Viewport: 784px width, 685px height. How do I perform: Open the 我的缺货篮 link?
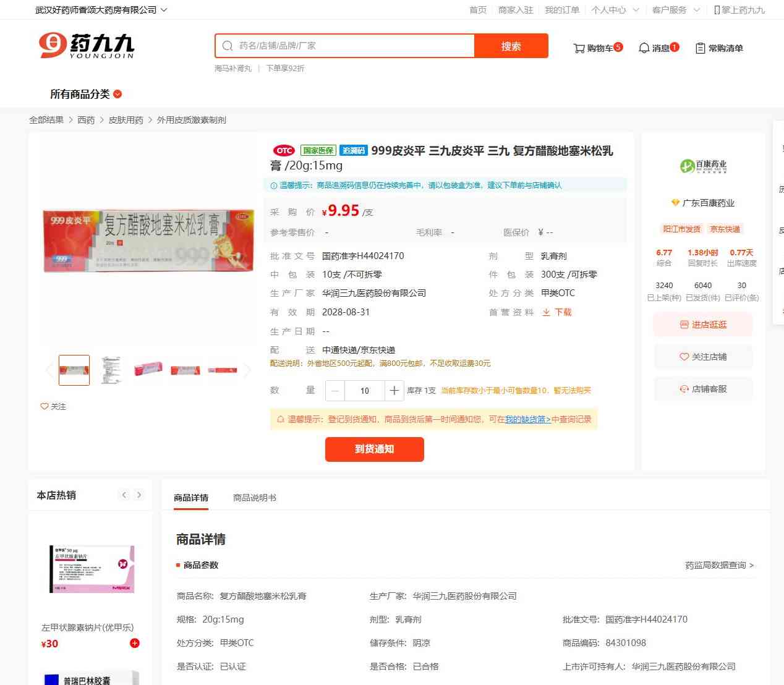(x=527, y=419)
